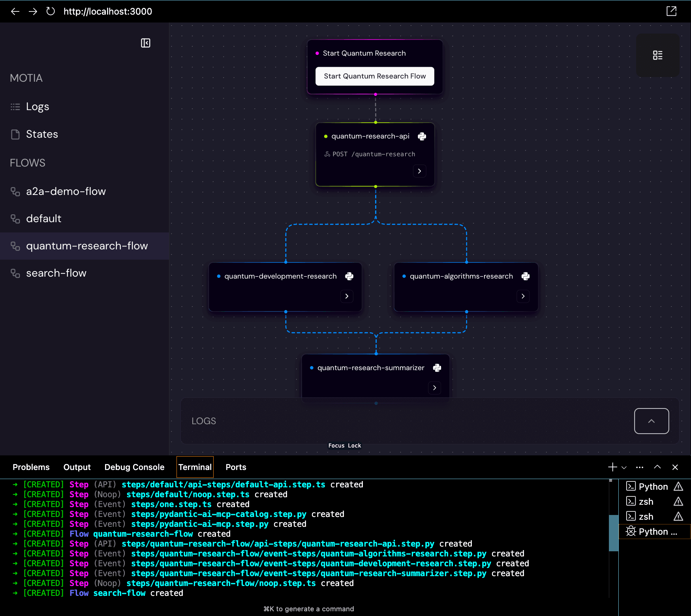This screenshot has width=691, height=616.
Task: Close the terminal panel
Action: [x=675, y=467]
